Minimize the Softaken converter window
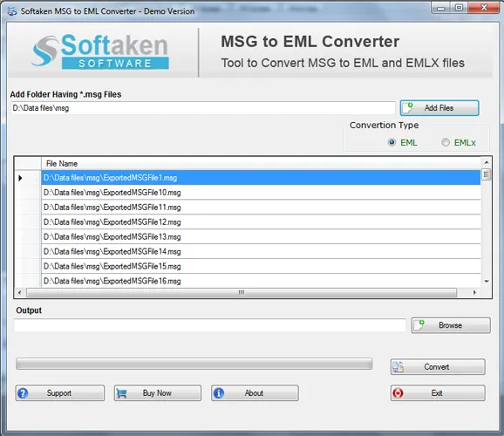This screenshot has height=436, width=504. 441,8
